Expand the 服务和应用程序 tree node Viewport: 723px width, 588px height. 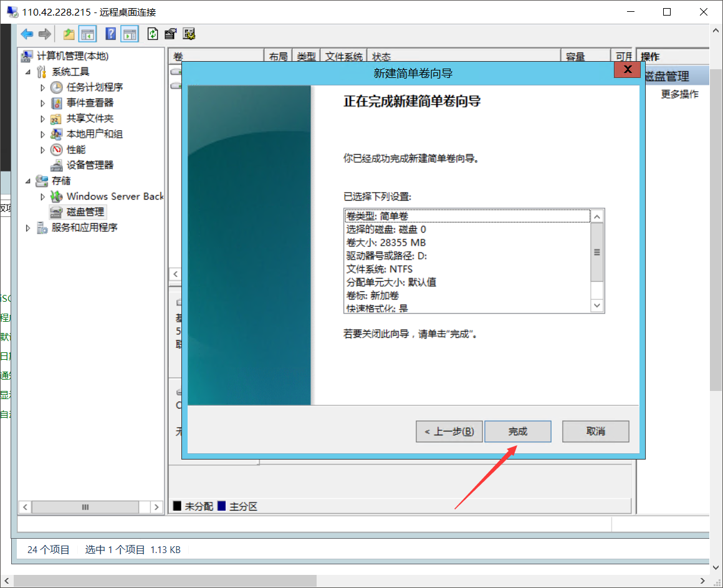pos(27,228)
